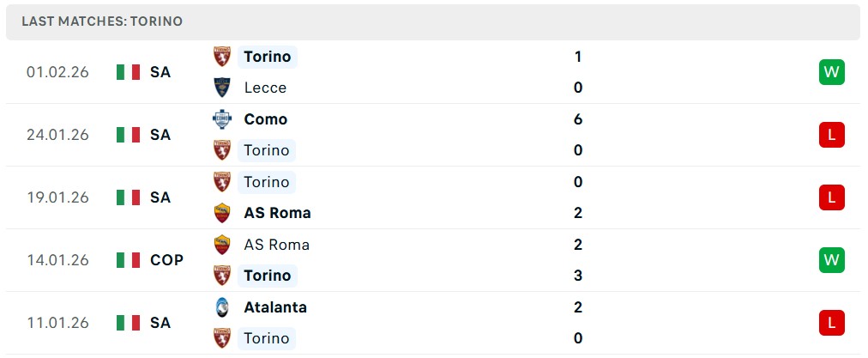Image resolution: width=868 pixels, height=358 pixels.
Task: Click AS Roma crest in the 19.01.26 match
Action: [x=222, y=213]
